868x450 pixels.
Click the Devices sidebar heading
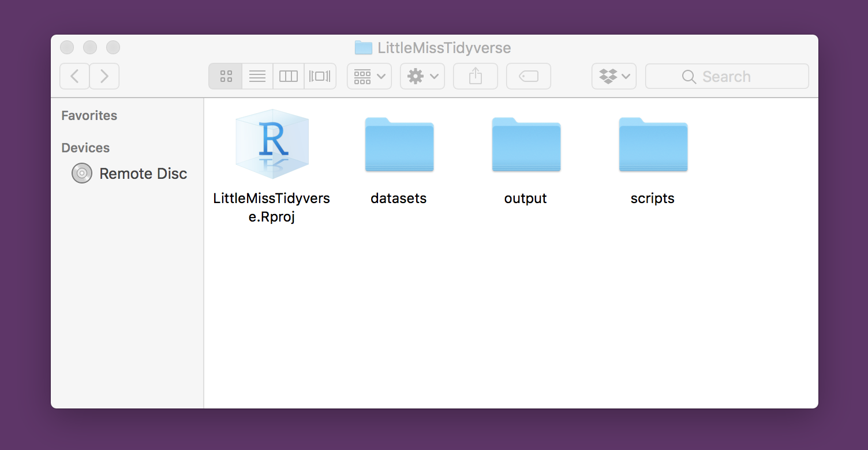[x=85, y=148]
